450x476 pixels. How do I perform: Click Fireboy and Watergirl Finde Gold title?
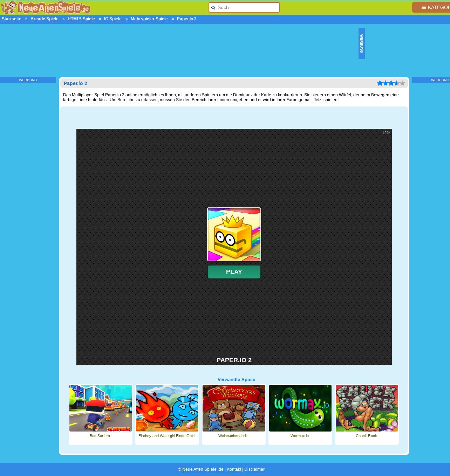pos(166,436)
